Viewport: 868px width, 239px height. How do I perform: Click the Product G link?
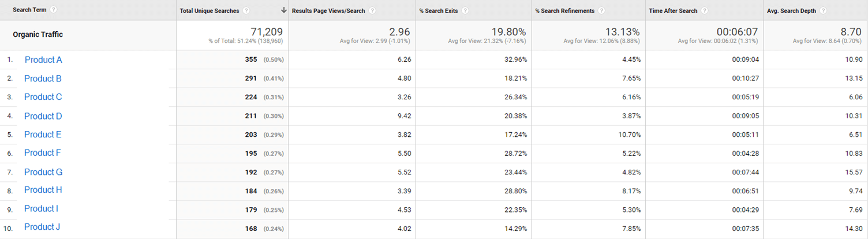tap(43, 172)
